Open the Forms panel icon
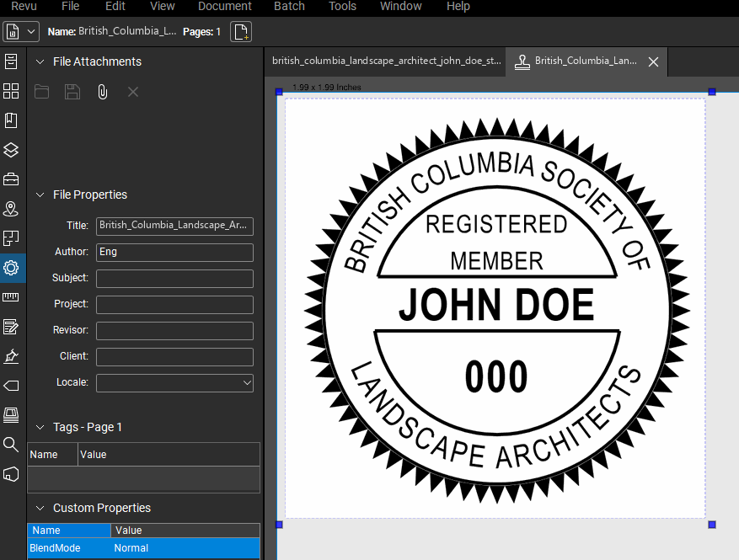Screen dimensions: 739x560 coord(11,327)
